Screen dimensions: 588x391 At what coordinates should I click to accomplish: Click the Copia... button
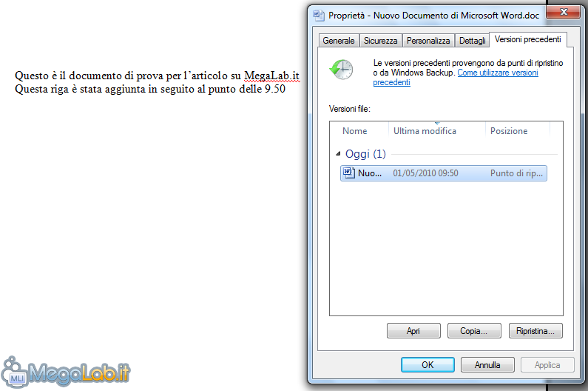(x=474, y=331)
